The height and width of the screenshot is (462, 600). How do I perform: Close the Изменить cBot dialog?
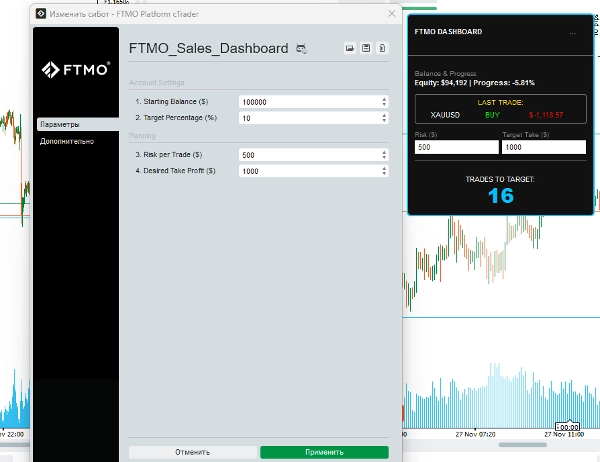392,14
